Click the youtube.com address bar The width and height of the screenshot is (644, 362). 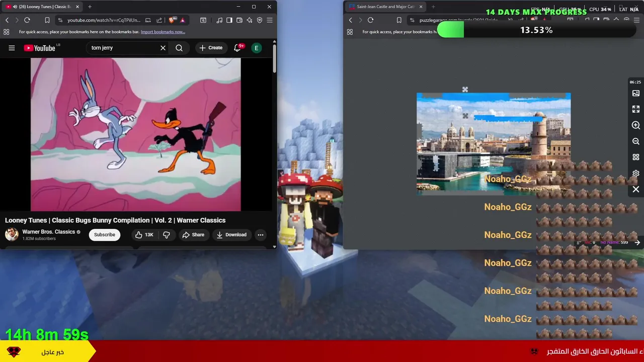(103, 20)
